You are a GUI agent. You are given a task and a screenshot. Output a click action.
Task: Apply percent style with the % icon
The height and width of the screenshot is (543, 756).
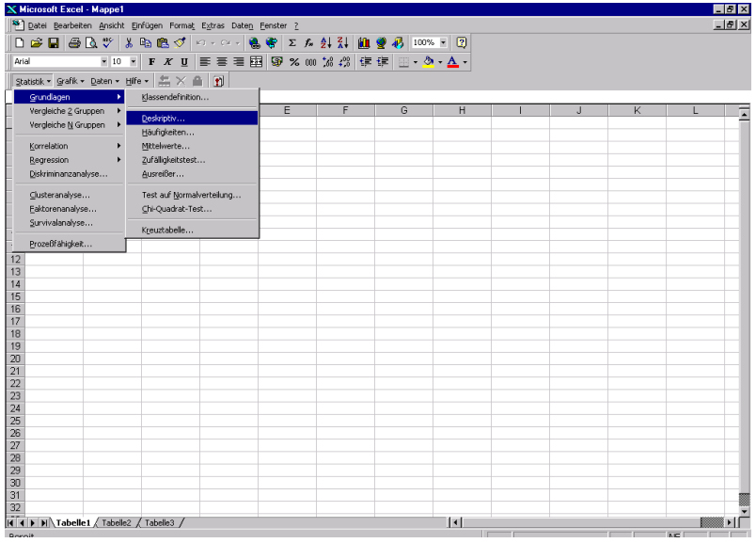point(294,62)
